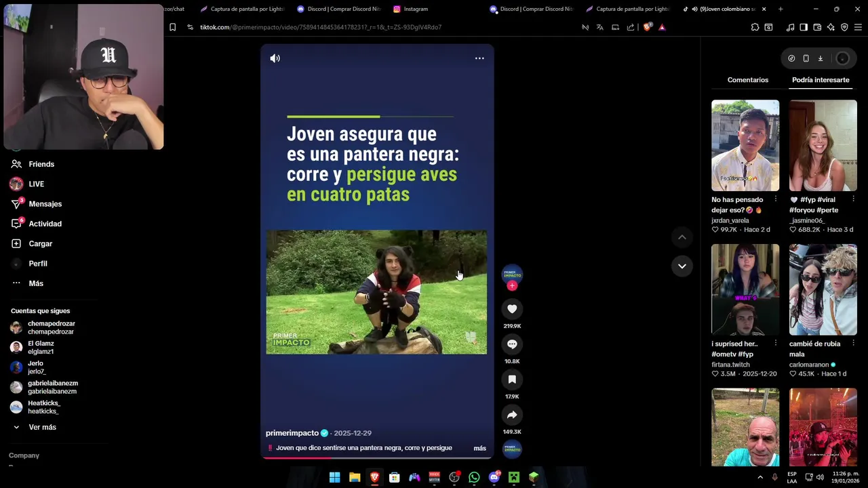Viewport: 868px width, 488px height.
Task: Expand followed accounts with "Ver más"
Action: [x=42, y=427]
